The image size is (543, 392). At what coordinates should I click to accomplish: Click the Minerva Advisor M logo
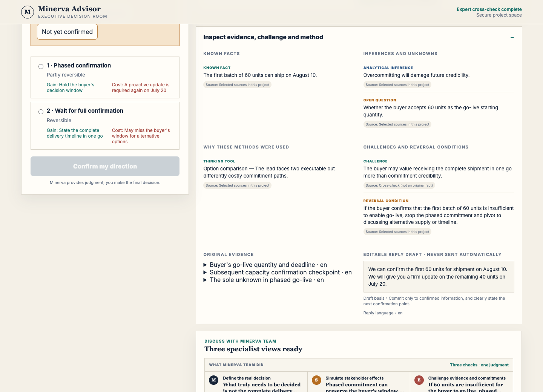[28, 12]
